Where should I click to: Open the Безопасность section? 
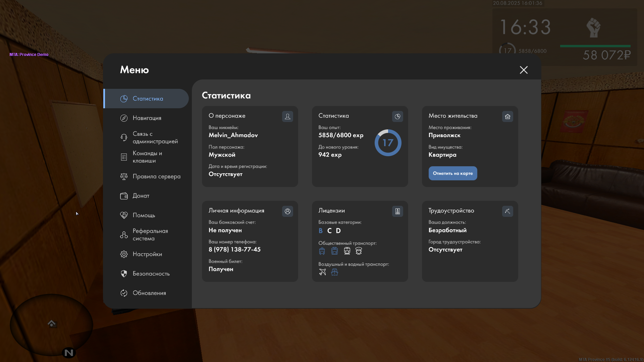tap(146, 274)
